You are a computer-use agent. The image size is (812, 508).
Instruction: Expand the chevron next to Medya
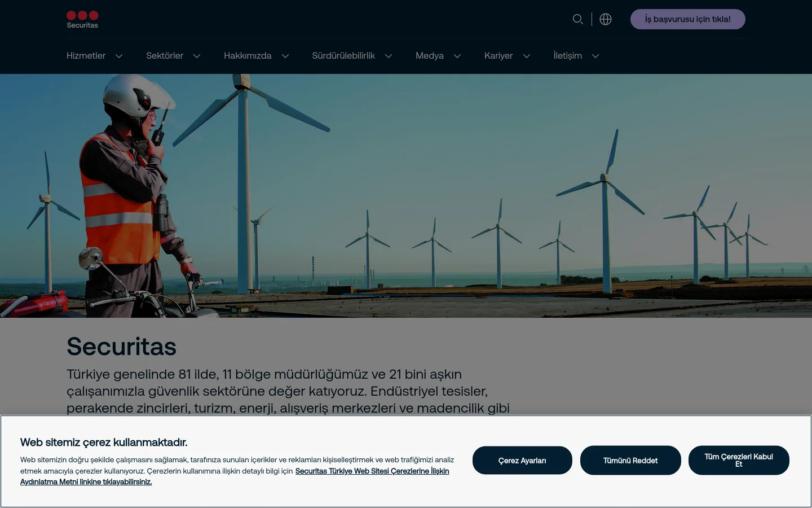click(x=457, y=56)
